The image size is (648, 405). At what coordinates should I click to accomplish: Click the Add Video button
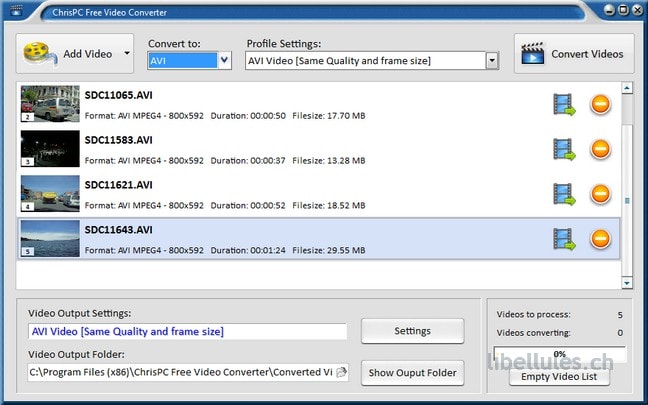pyautogui.click(x=75, y=54)
